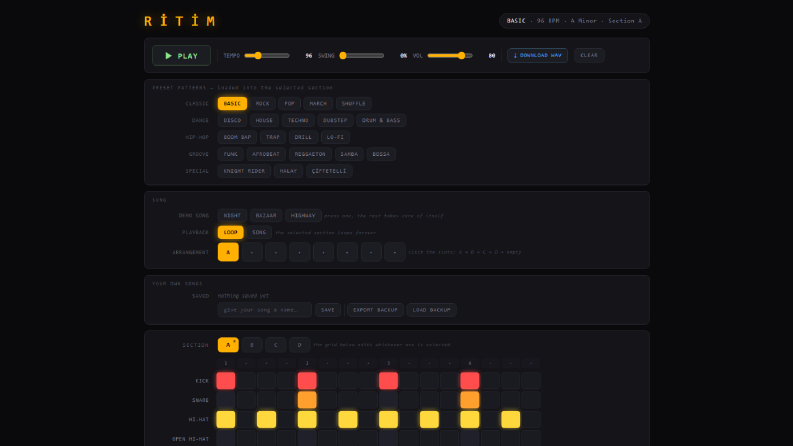Viewport: 793px width, 446px height.
Task: Load the Afrobeat preset pattern
Action: tap(266, 154)
